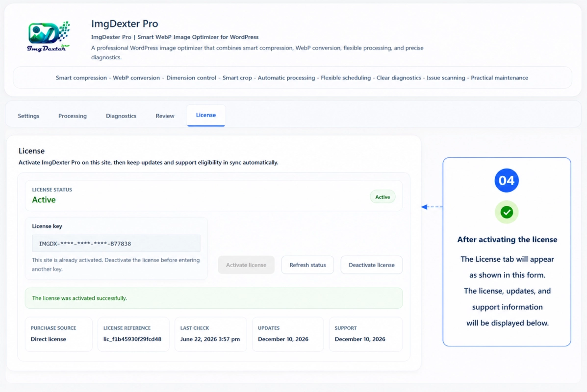Click the last check date June 22, 2026
587x392 pixels.
click(x=210, y=339)
